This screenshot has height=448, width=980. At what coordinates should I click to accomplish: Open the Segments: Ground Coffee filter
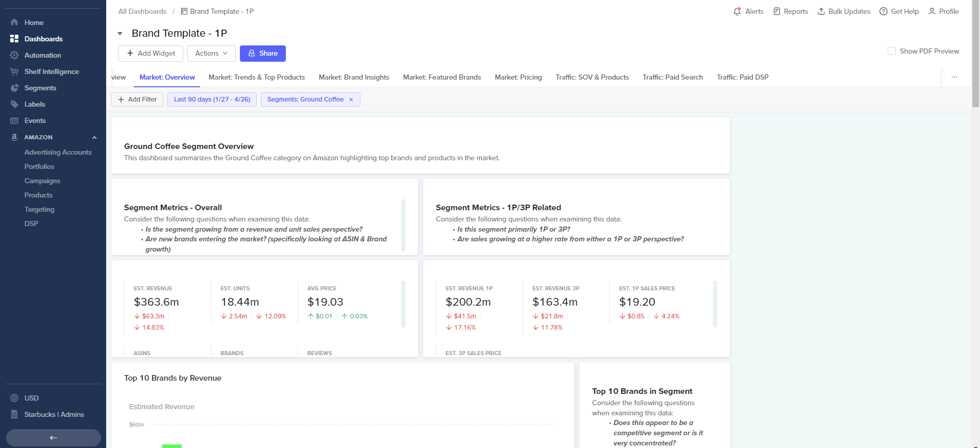[305, 99]
